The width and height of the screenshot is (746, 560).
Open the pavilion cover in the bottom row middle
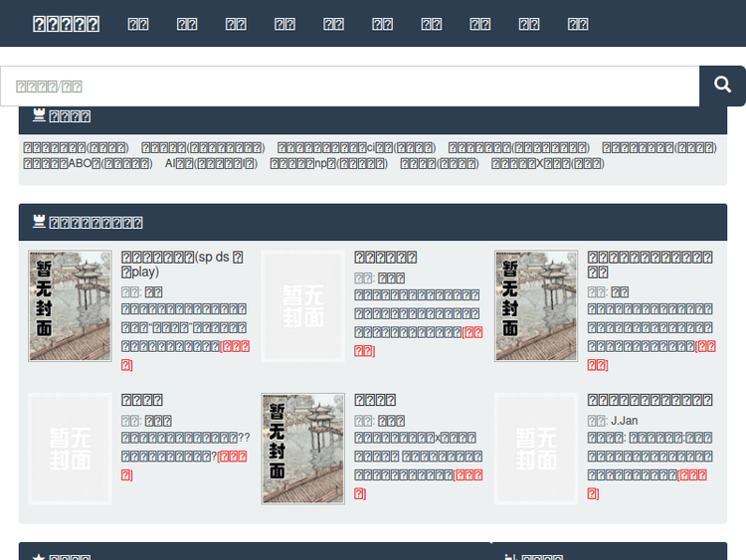click(x=302, y=449)
